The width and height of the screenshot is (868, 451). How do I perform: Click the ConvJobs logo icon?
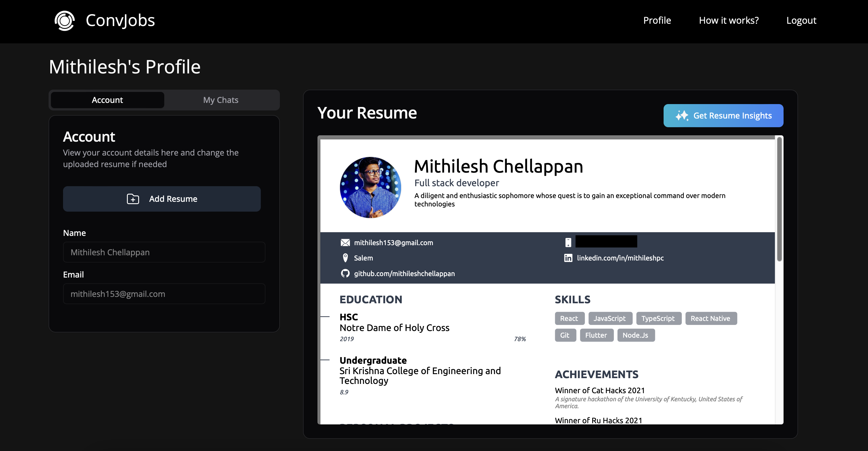pos(64,21)
